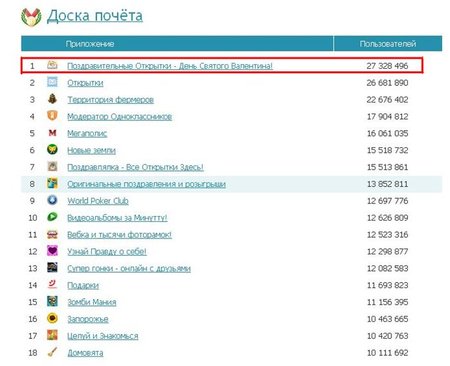Open Территория фермеров link

(111, 100)
